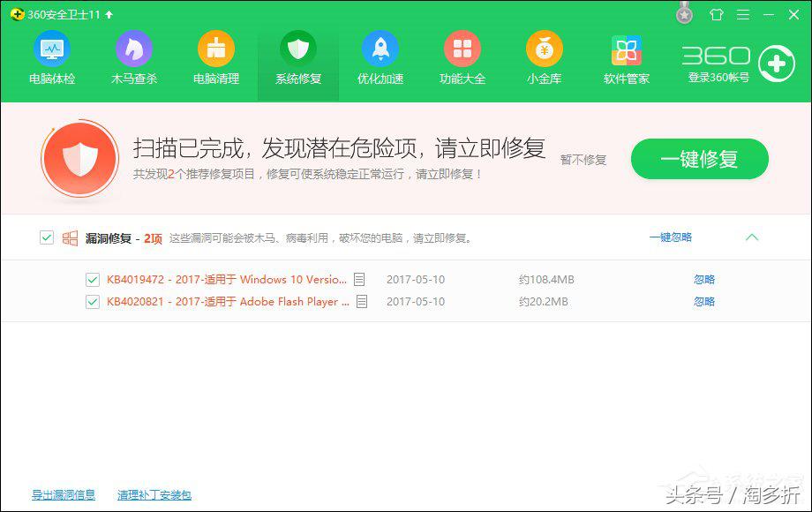Switch to 优化加速 speedup
The width and height of the screenshot is (812, 512).
point(380,59)
